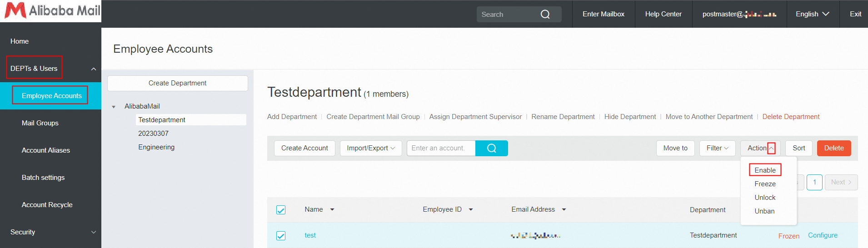
Task: Select Engineering department in the tree
Action: (x=156, y=147)
